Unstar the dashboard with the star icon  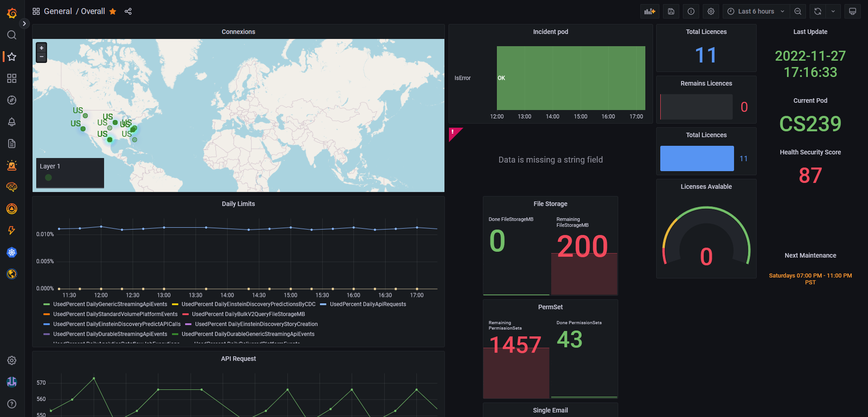pyautogui.click(x=113, y=11)
